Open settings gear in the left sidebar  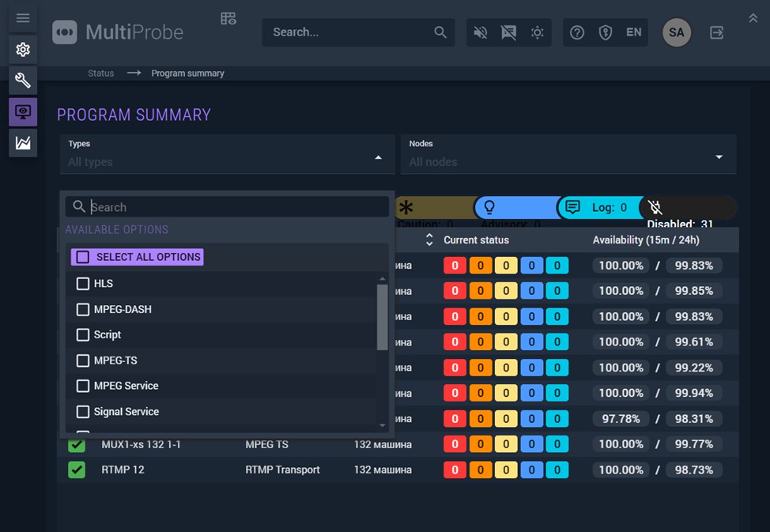pyautogui.click(x=23, y=50)
